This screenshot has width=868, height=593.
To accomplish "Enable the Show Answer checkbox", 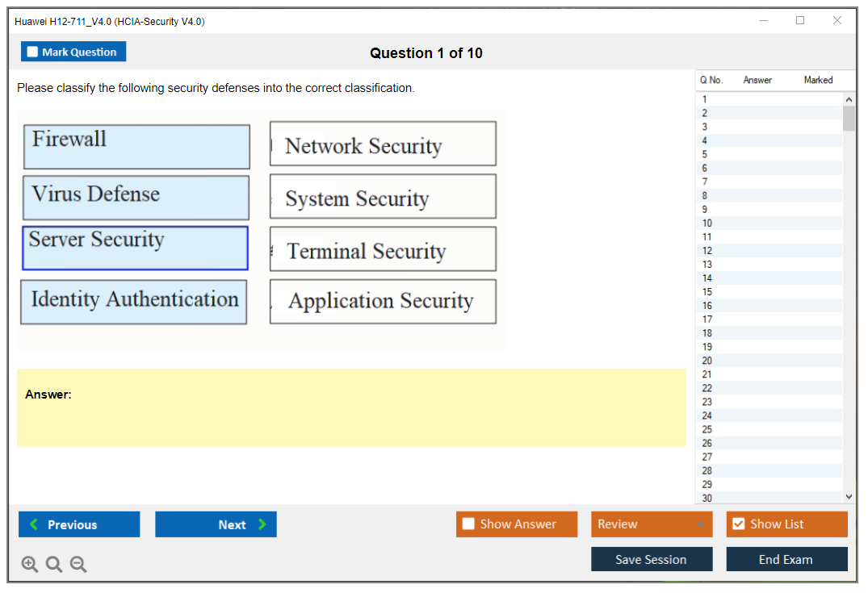I will 469,524.
